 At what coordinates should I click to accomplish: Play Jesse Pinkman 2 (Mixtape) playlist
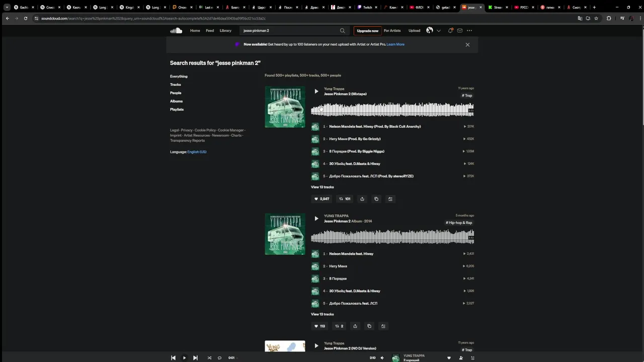point(316,92)
